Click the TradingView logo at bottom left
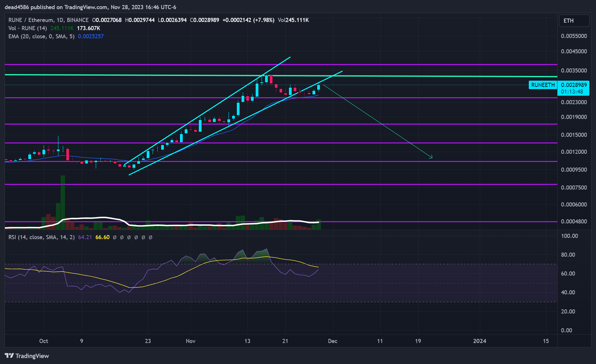Screen dimensions: 596x364 click(27, 356)
